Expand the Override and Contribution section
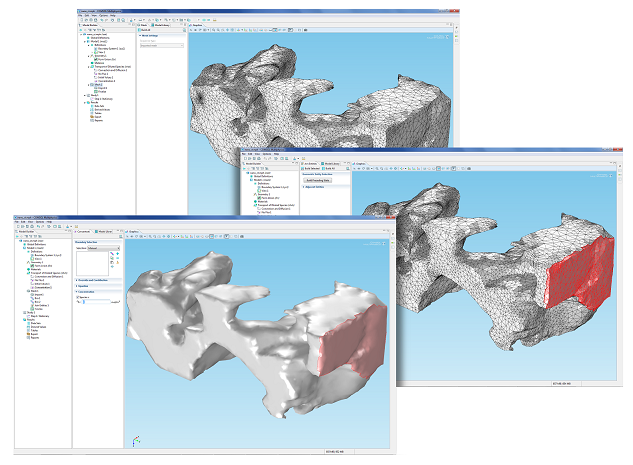Screen dimensions: 633x465 [x=92, y=280]
